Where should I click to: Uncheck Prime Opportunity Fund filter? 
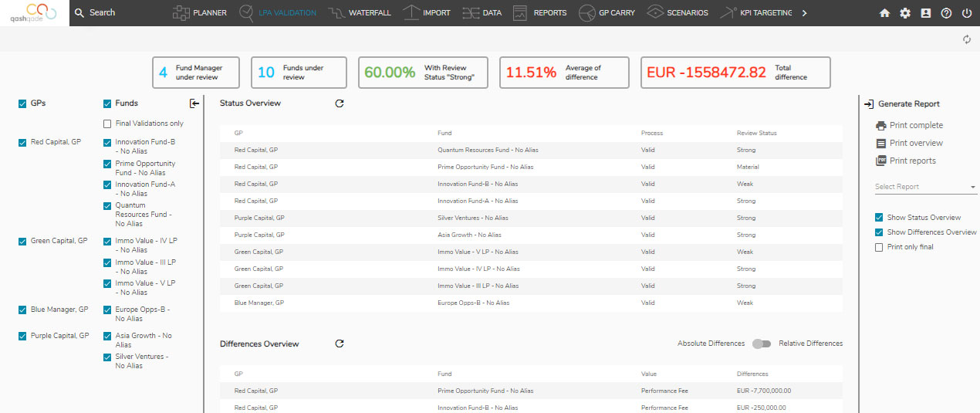(107, 164)
